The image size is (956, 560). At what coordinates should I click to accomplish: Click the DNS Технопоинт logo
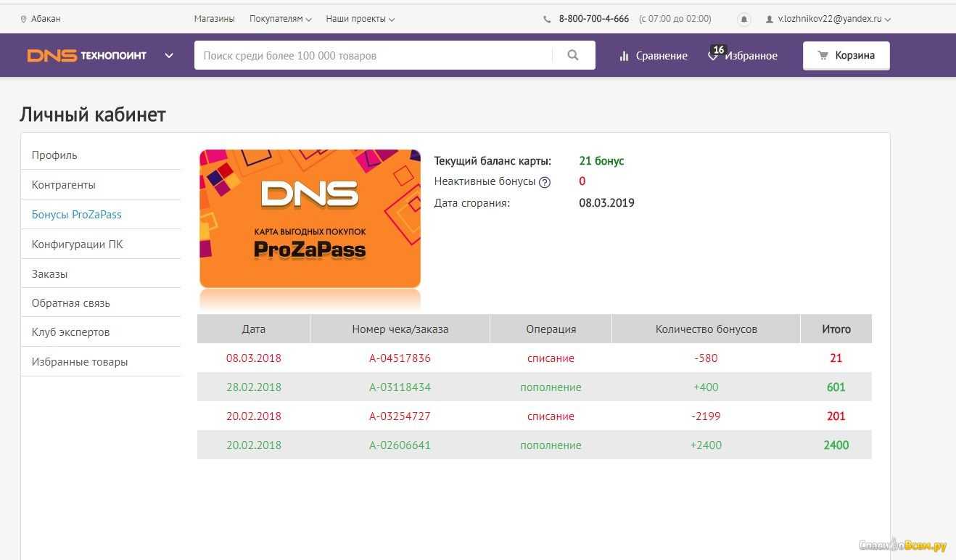point(87,55)
